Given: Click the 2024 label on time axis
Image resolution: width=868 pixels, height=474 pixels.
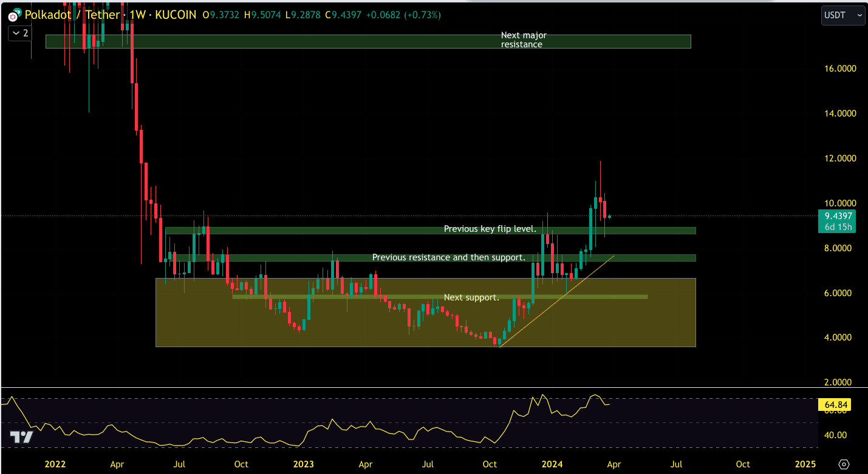Looking at the screenshot, I should coord(551,464).
